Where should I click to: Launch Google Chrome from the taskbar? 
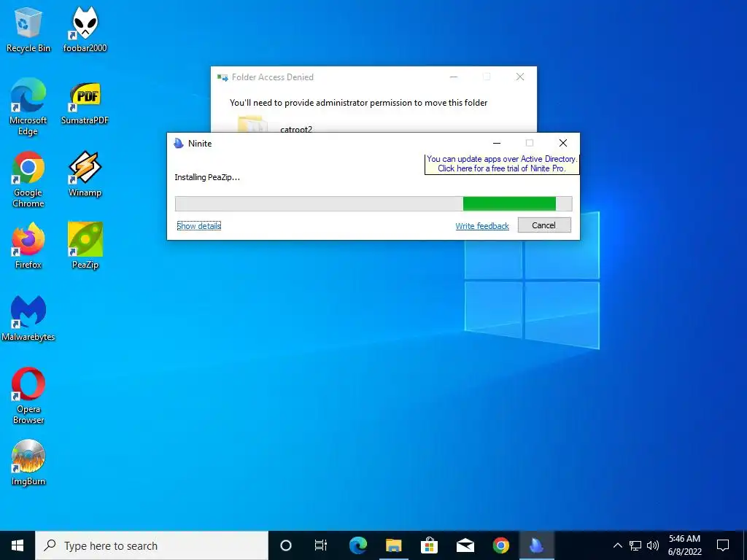[500, 545]
